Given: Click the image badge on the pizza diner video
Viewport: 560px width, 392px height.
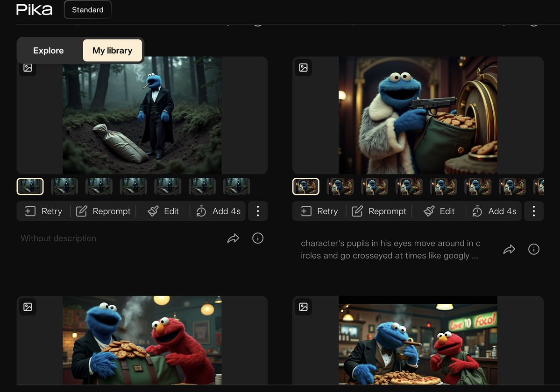Looking at the screenshot, I should tap(303, 307).
